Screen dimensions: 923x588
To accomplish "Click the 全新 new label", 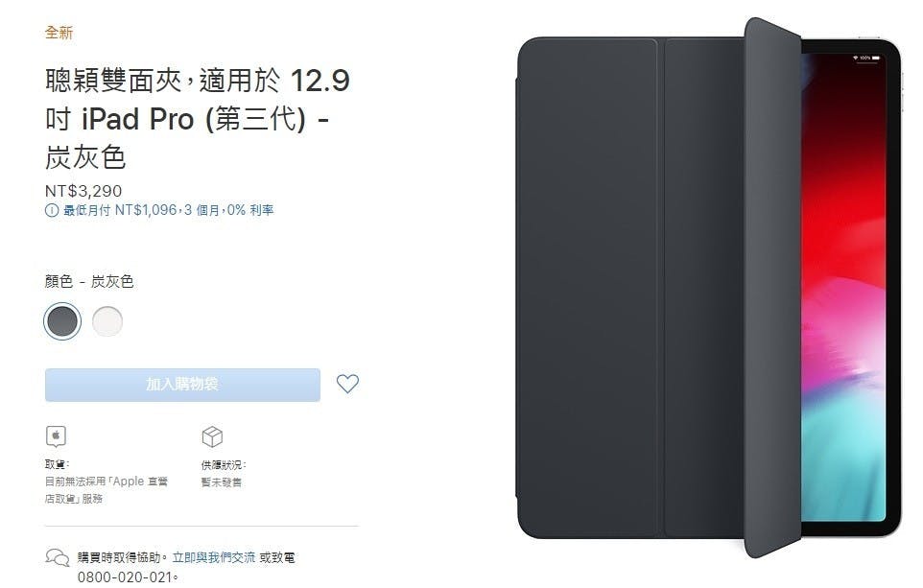I will (x=59, y=33).
